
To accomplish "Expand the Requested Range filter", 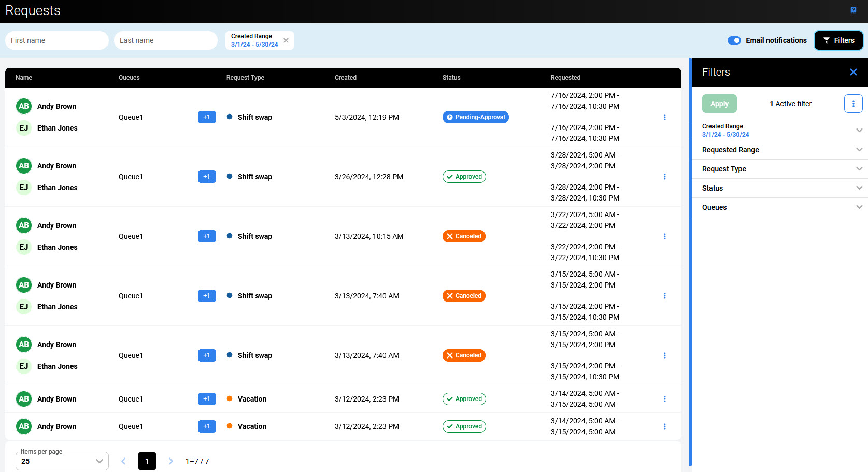I will tap(779, 150).
